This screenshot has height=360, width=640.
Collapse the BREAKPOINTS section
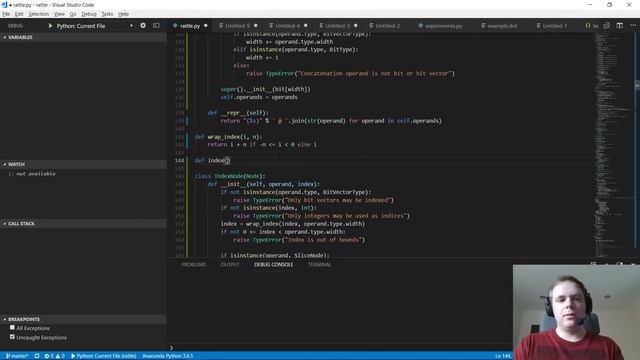pos(83,319)
